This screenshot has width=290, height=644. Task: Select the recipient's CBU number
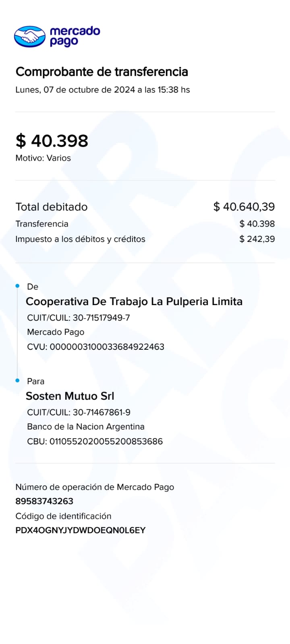click(x=106, y=442)
